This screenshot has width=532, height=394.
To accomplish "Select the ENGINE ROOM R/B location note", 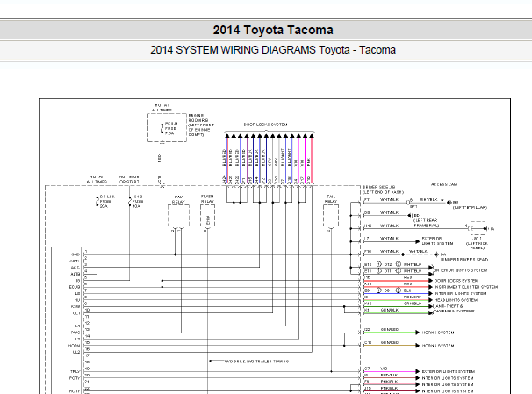I will (x=201, y=125).
